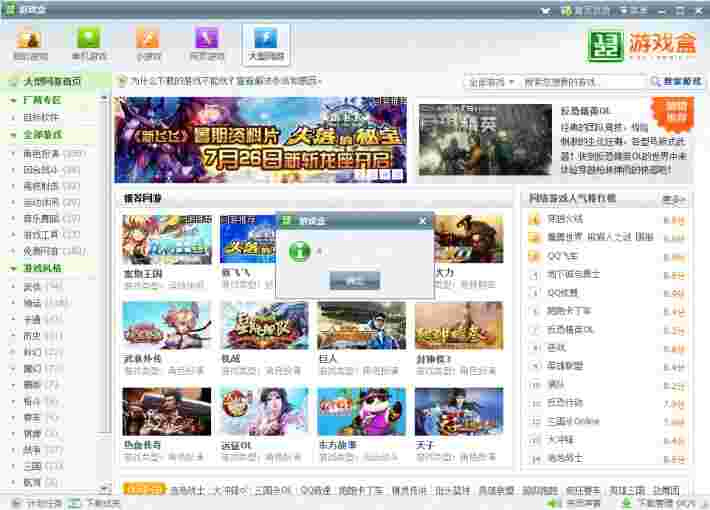This screenshot has height=510, width=710.
Task: Collapse the 厂商专区 sidebar section
Action: (x=13, y=100)
